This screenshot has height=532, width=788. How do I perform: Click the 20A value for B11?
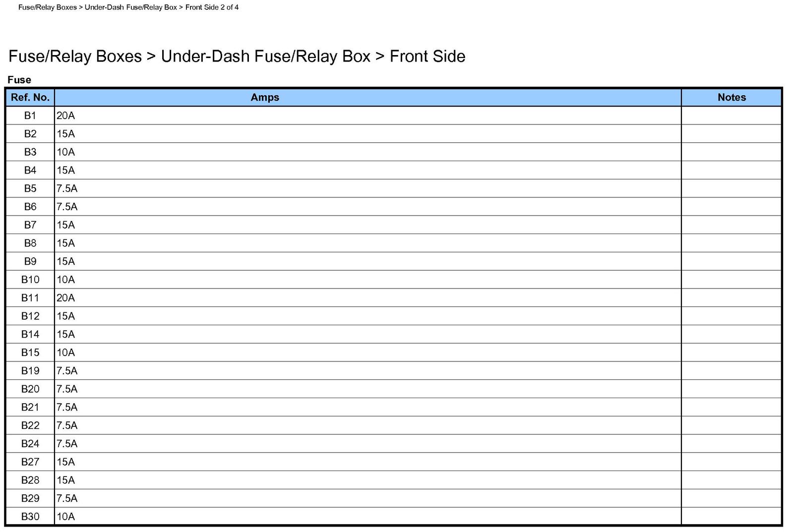(x=65, y=298)
